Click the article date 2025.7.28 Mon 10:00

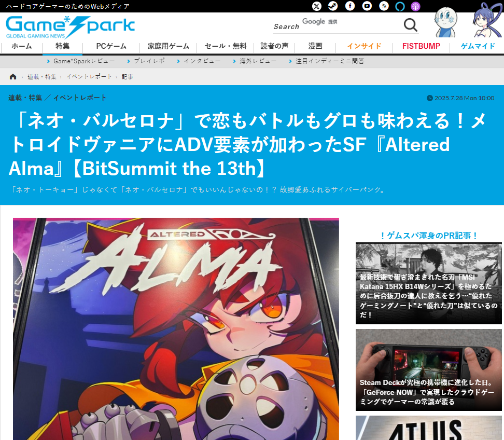(464, 98)
